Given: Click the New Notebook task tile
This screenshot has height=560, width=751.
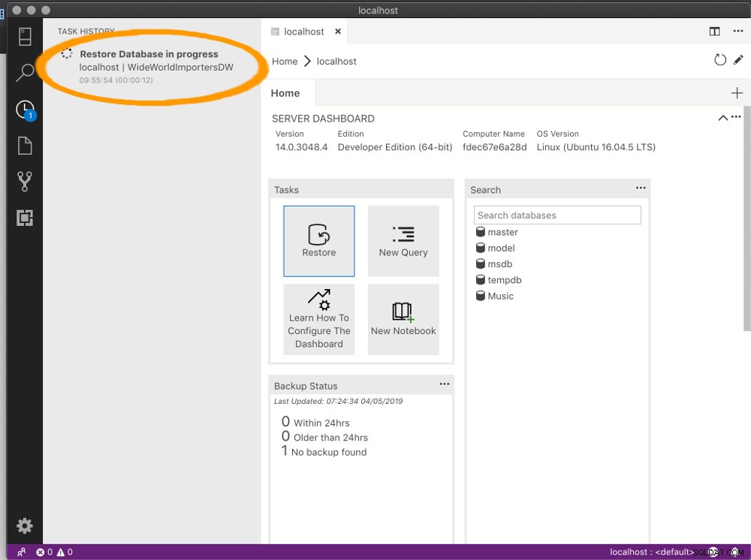Looking at the screenshot, I should pyautogui.click(x=403, y=319).
